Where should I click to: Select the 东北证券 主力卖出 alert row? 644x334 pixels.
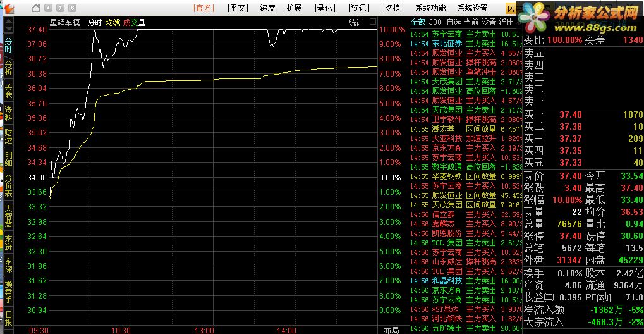pos(466,44)
